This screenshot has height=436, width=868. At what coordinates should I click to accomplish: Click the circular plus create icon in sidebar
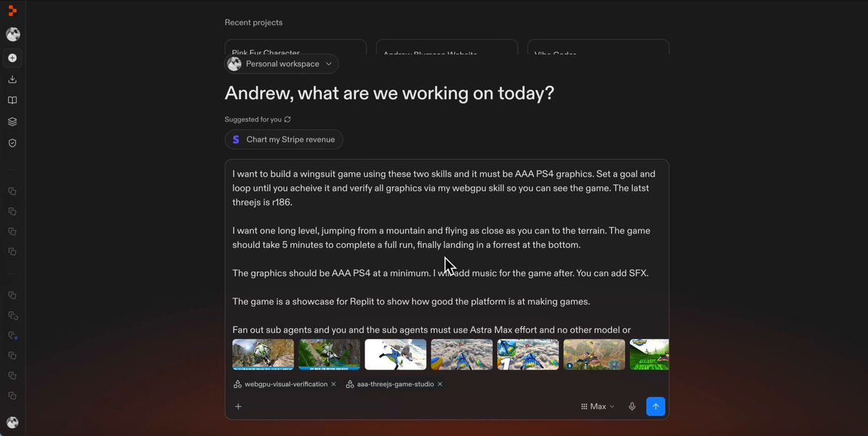[x=12, y=58]
